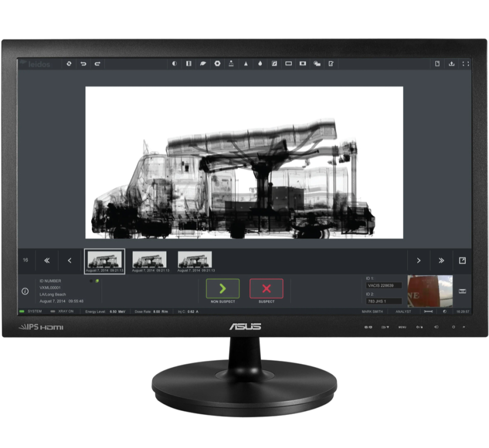
Task: Click the export download icon
Action: [451, 64]
